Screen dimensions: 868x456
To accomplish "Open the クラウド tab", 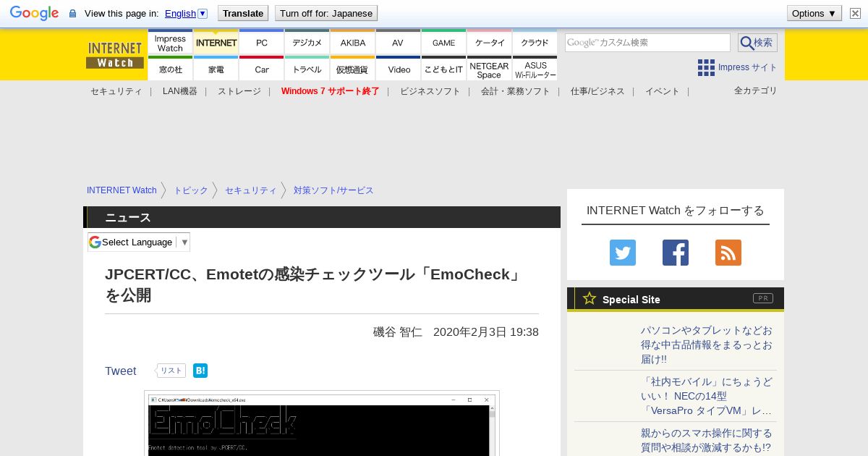I will click(x=535, y=43).
